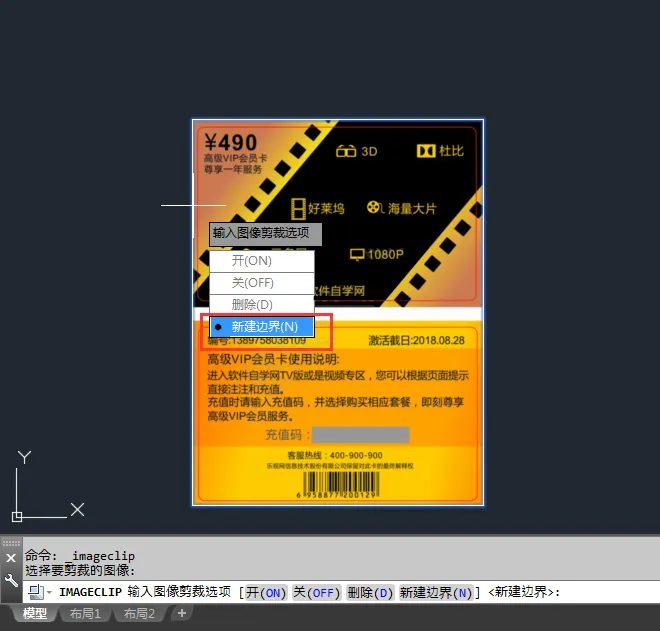This screenshot has height=631, width=660.
Task: Click the barcode on the inserted image
Action: click(341, 484)
